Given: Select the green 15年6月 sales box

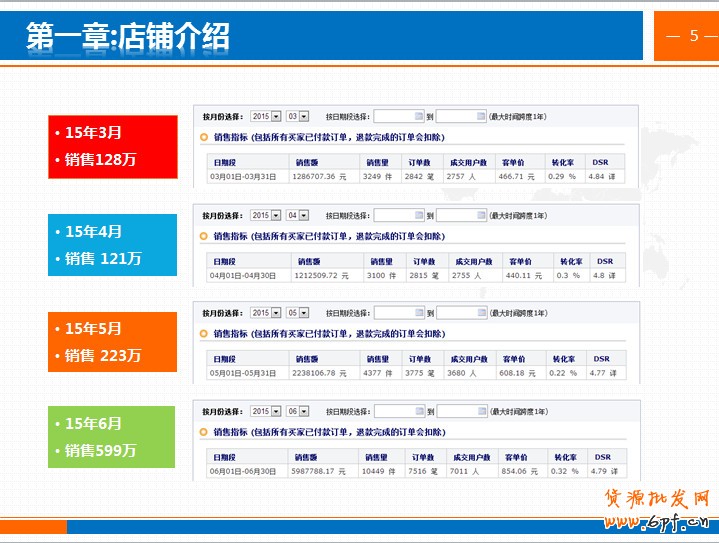Looking at the screenshot, I should [113, 437].
